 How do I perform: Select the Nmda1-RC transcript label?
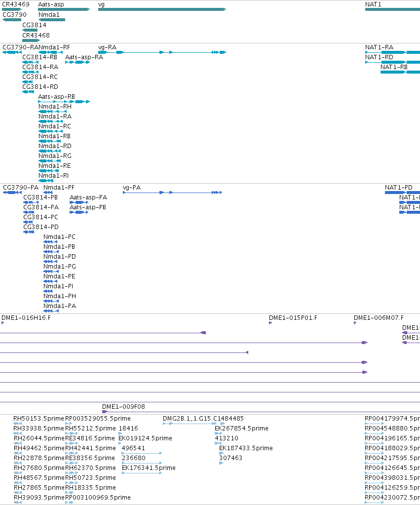click(54, 126)
